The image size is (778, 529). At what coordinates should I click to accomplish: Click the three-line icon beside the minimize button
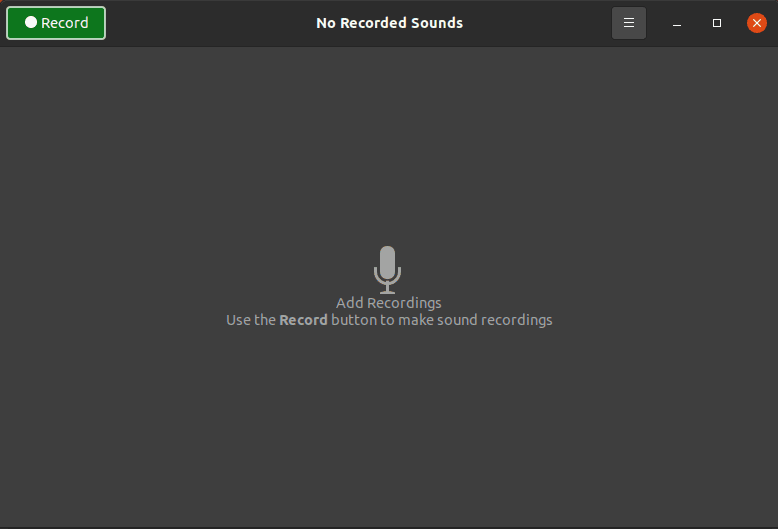(629, 22)
